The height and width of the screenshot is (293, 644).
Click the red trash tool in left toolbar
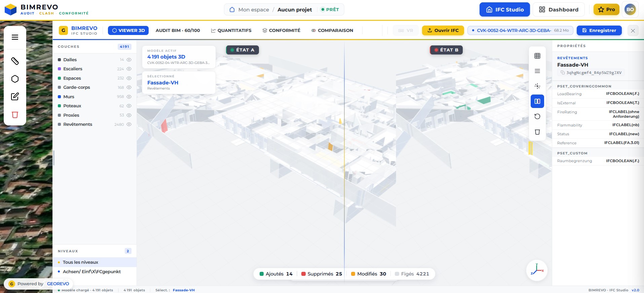coord(15,115)
